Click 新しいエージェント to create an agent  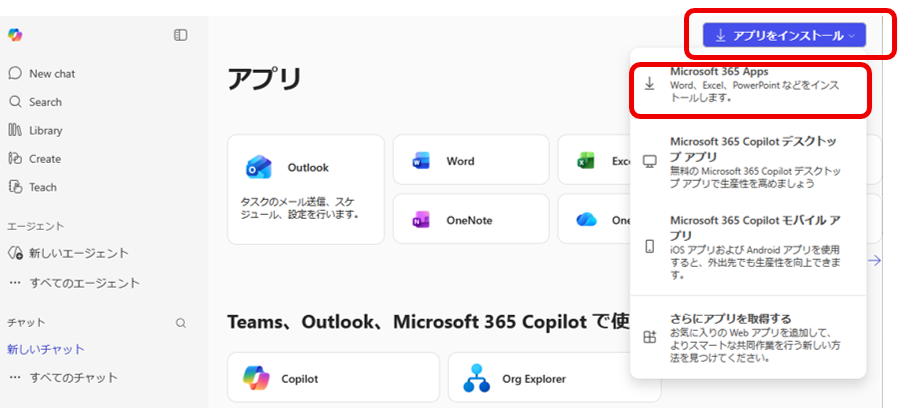pos(78,253)
